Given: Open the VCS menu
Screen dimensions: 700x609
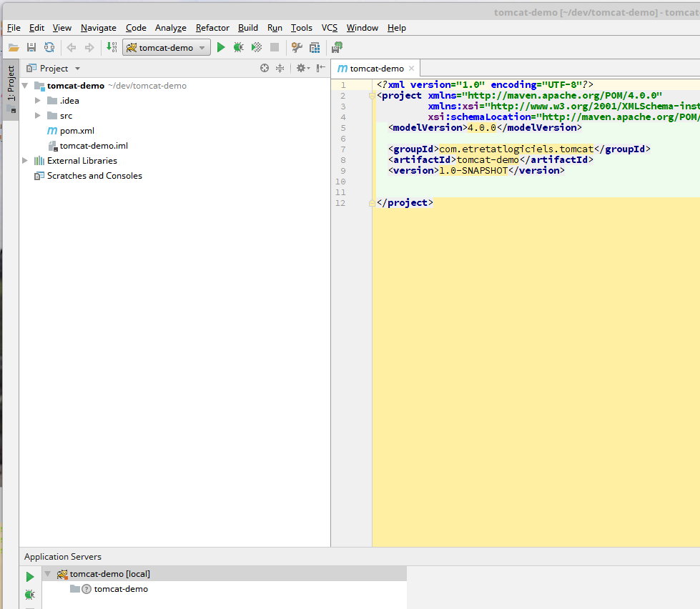Looking at the screenshot, I should (330, 28).
